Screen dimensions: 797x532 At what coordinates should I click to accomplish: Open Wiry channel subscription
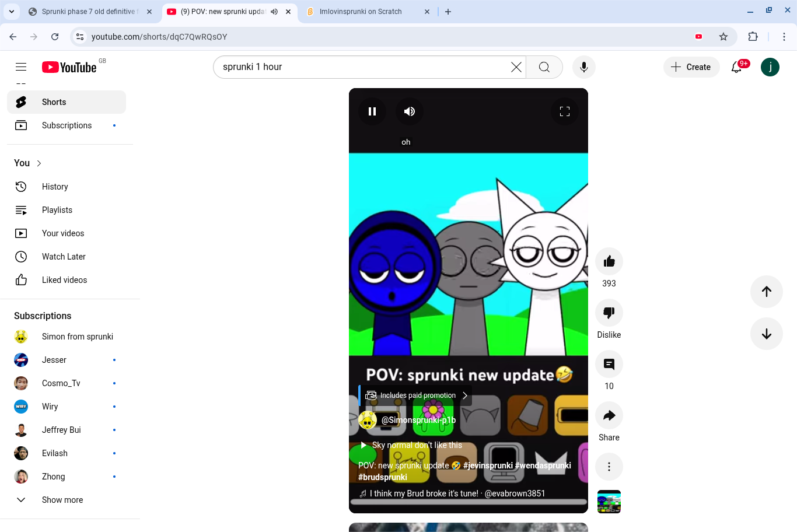pos(67,407)
